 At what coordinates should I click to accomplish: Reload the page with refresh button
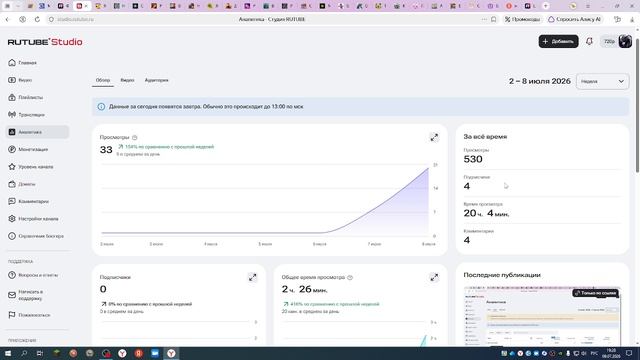click(37, 19)
